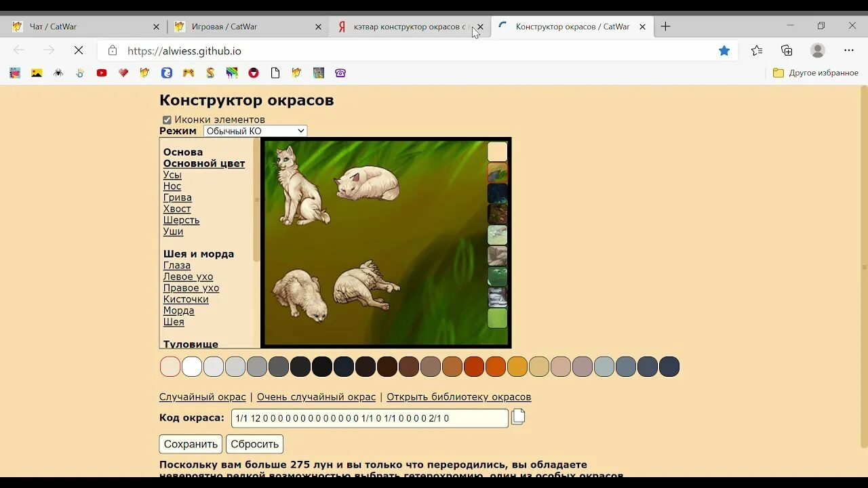The width and height of the screenshot is (868, 488).
Task: Open the yellow picture-frame bookmark
Action: (x=37, y=73)
